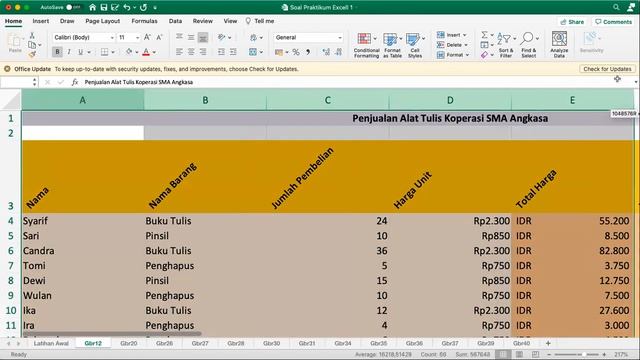640x360 pixels.
Task: Open the Review ribbon tab
Action: tap(202, 21)
